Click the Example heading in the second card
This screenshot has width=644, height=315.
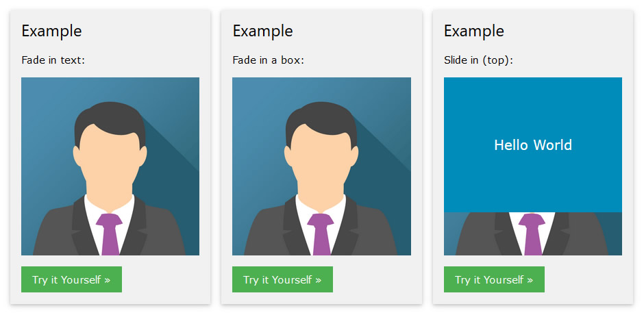coord(263,32)
